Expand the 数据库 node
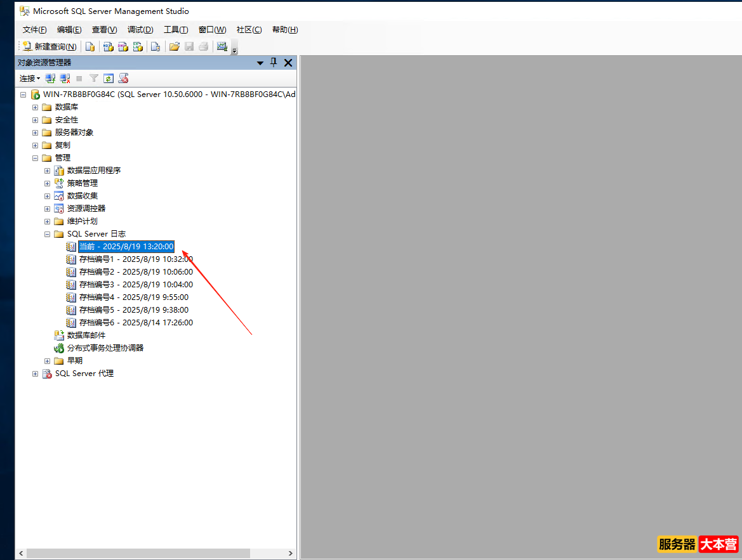 pos(35,107)
